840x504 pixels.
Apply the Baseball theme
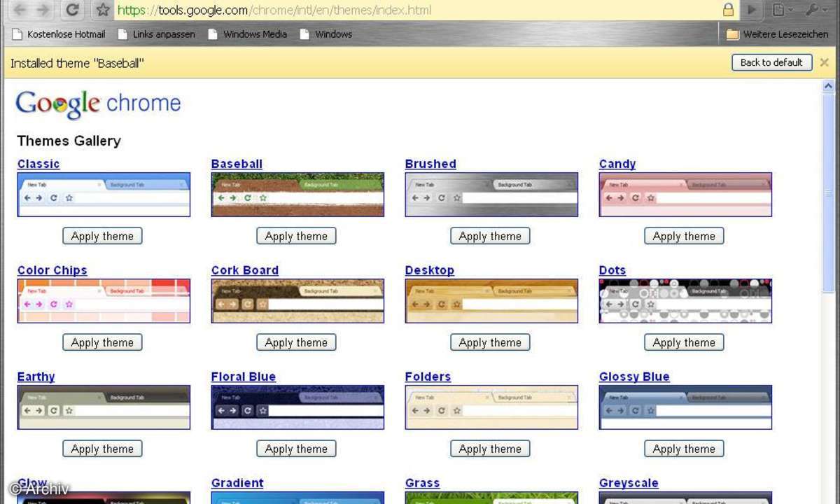click(296, 236)
